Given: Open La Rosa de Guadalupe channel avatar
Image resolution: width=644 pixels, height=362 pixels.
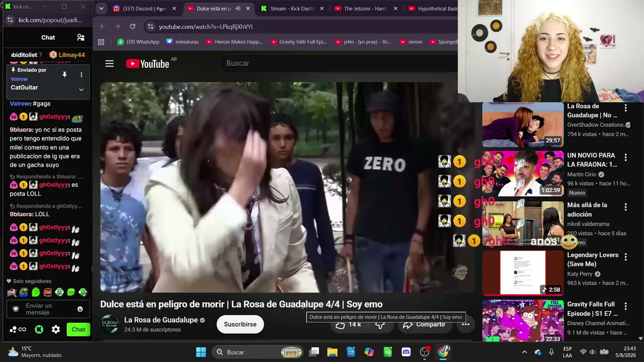Looking at the screenshot, I should pos(110,324).
